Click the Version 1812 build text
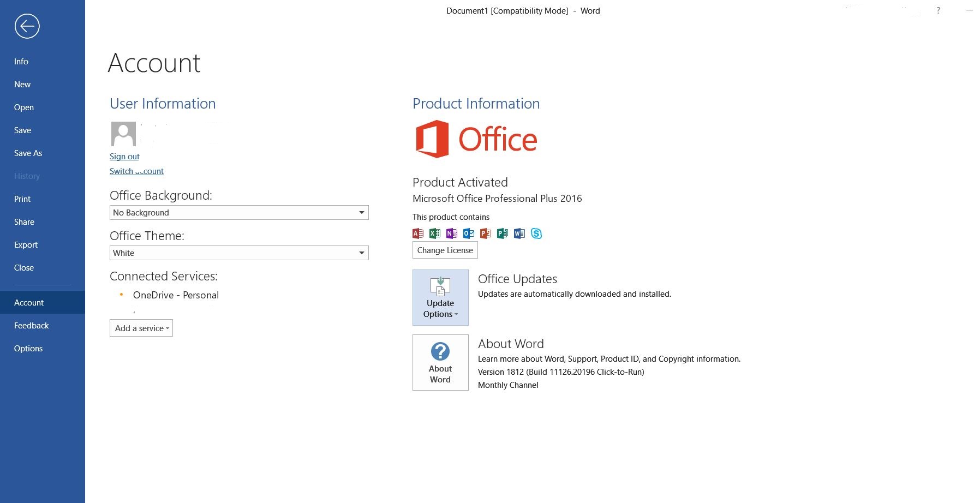 click(x=561, y=372)
